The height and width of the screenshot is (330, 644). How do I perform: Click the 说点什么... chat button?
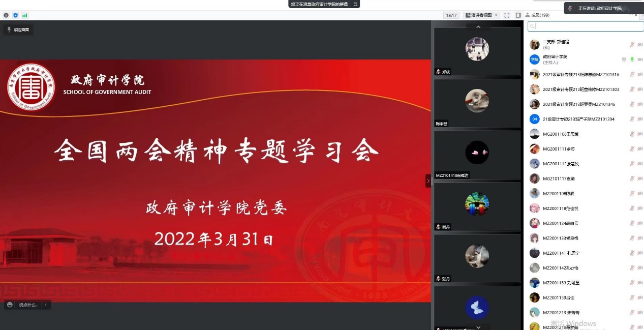[x=28, y=305]
